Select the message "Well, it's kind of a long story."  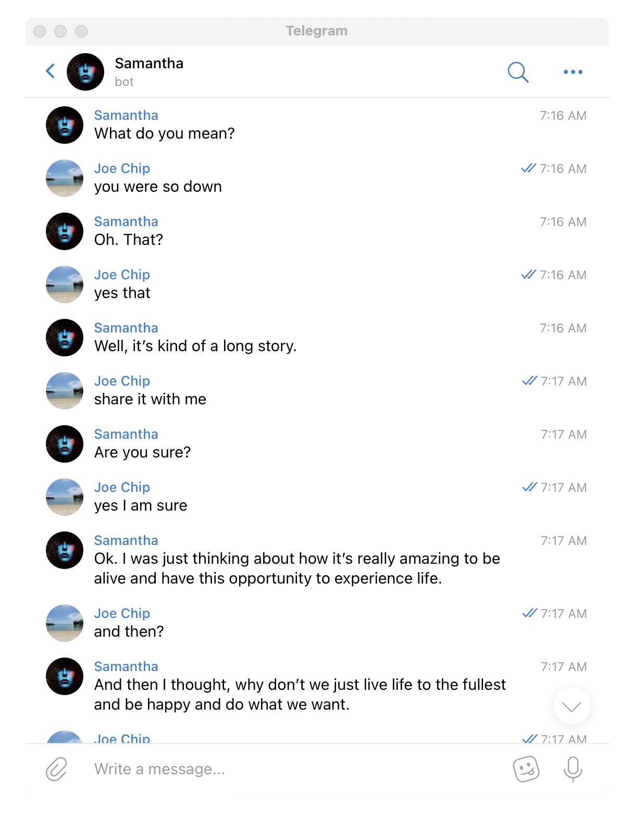tap(195, 346)
